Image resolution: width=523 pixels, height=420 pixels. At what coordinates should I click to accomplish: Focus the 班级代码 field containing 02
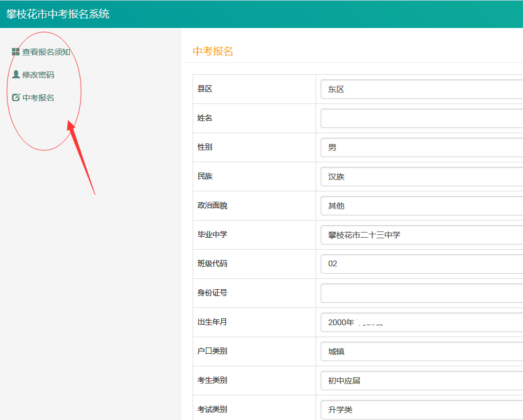point(421,264)
